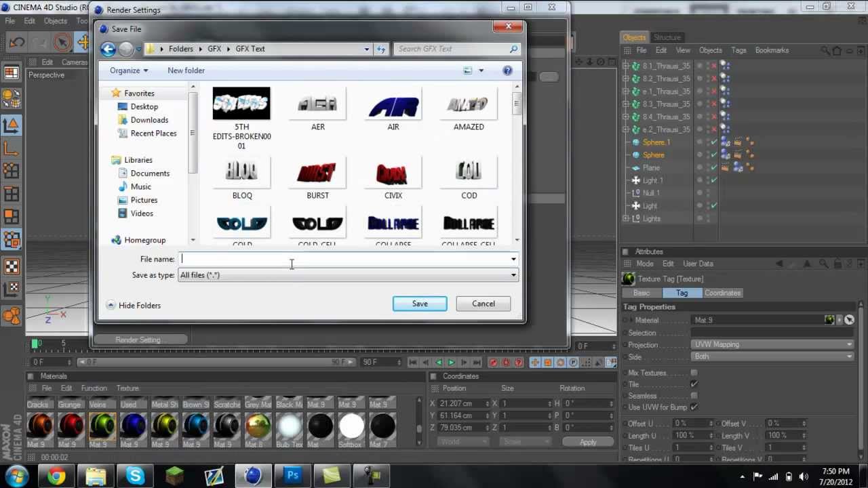Switch to Photoshop in the taskbar
This screenshot has height=488, width=868.
click(293, 476)
